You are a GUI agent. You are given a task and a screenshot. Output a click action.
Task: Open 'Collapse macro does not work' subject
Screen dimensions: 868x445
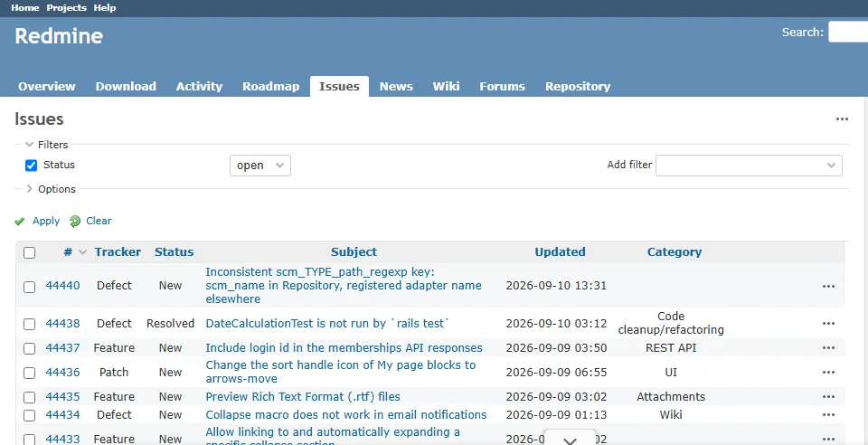tap(346, 414)
